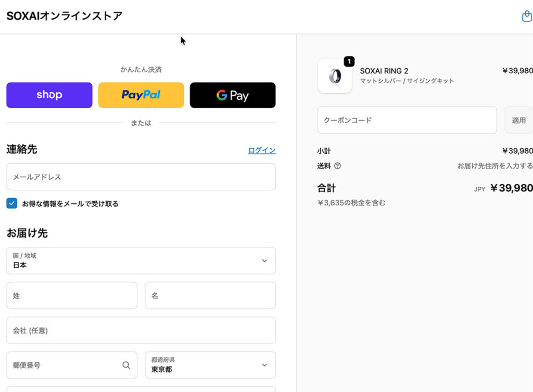Click the SOXAIオンラインストア store title
The height and width of the screenshot is (392, 533).
65,16
